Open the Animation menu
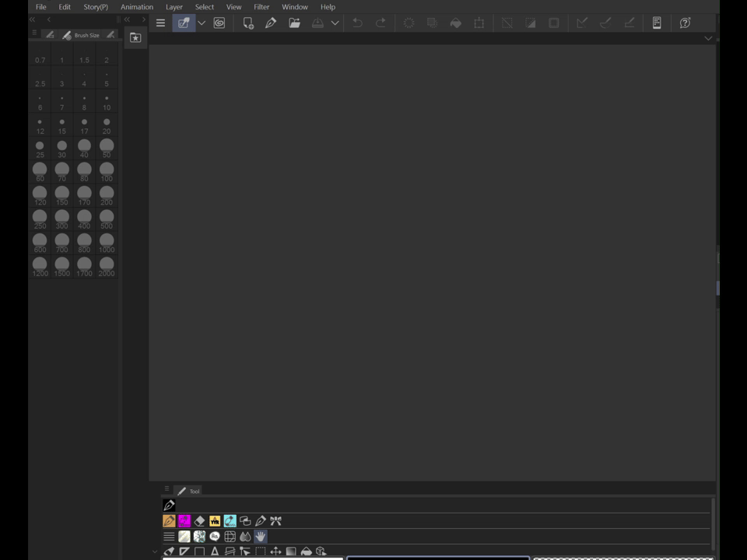The height and width of the screenshot is (560, 747). [x=137, y=7]
